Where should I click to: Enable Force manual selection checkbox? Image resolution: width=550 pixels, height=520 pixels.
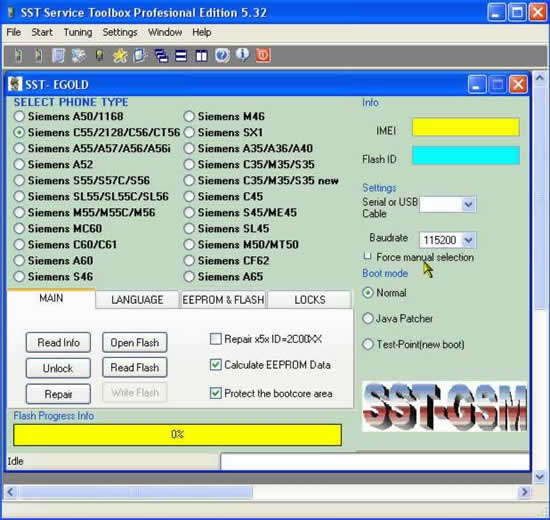click(x=367, y=256)
